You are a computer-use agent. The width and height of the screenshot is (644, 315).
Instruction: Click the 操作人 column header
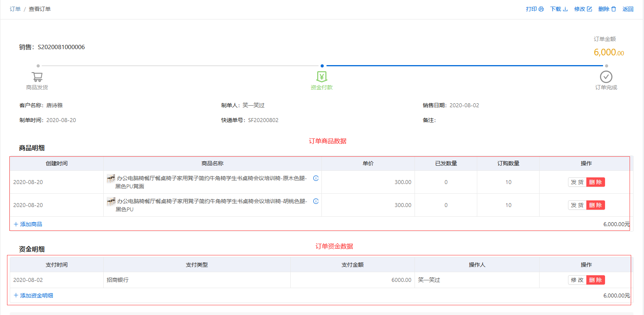(477, 265)
